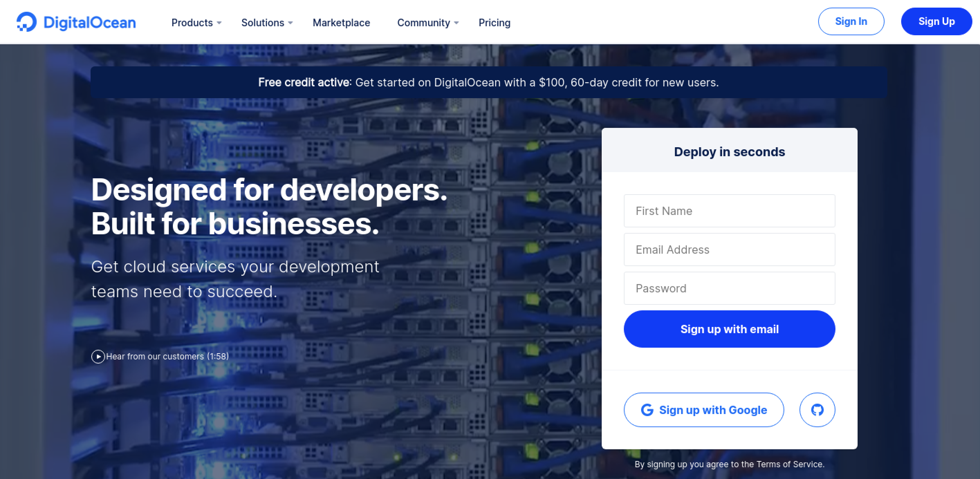The image size is (980, 479).
Task: Expand the Community navigation menu
Action: pyautogui.click(x=427, y=22)
